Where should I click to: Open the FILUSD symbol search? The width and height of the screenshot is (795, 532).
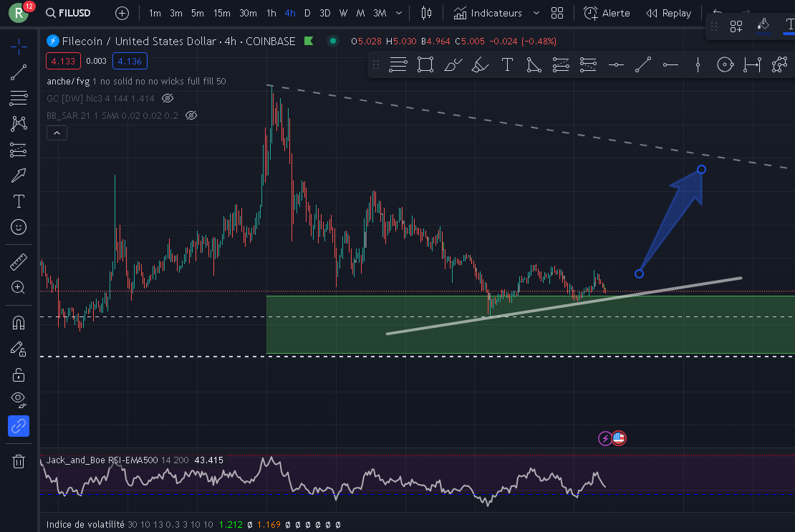pyautogui.click(x=69, y=13)
